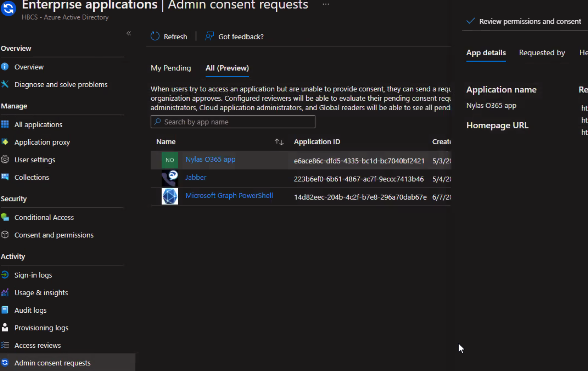Image resolution: width=588 pixels, height=371 pixels.
Task: Click the Admin consent requests sidebar icon
Action: 5,363
